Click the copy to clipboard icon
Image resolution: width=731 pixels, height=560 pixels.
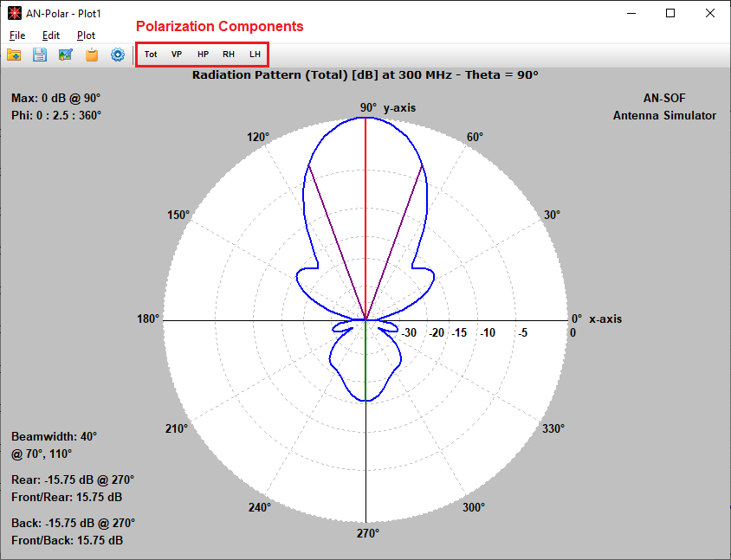(x=92, y=55)
